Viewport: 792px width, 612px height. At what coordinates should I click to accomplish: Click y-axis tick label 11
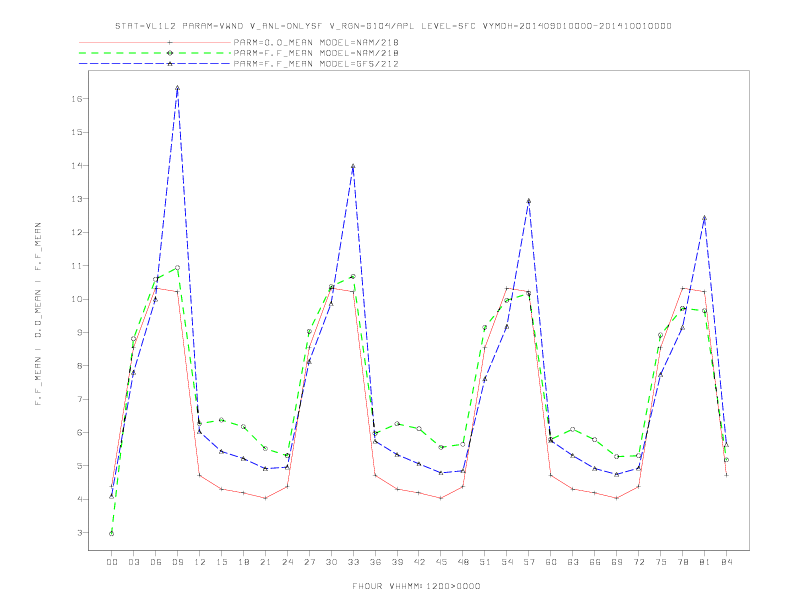[77, 266]
